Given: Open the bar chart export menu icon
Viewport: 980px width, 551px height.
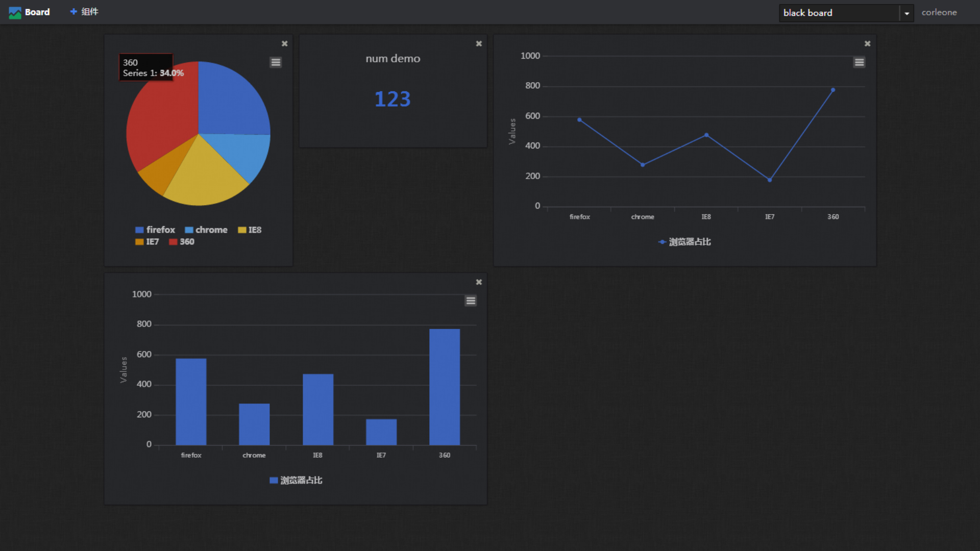Looking at the screenshot, I should [x=471, y=300].
